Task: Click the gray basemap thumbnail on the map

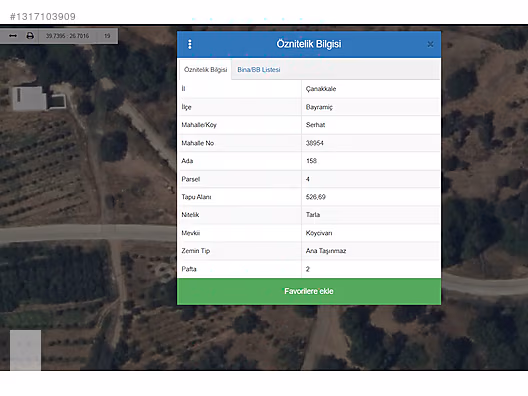Action: tap(26, 350)
